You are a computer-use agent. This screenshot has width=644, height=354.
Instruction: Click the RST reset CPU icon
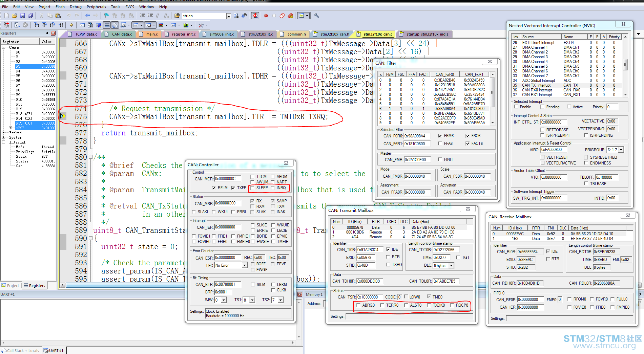6,25
